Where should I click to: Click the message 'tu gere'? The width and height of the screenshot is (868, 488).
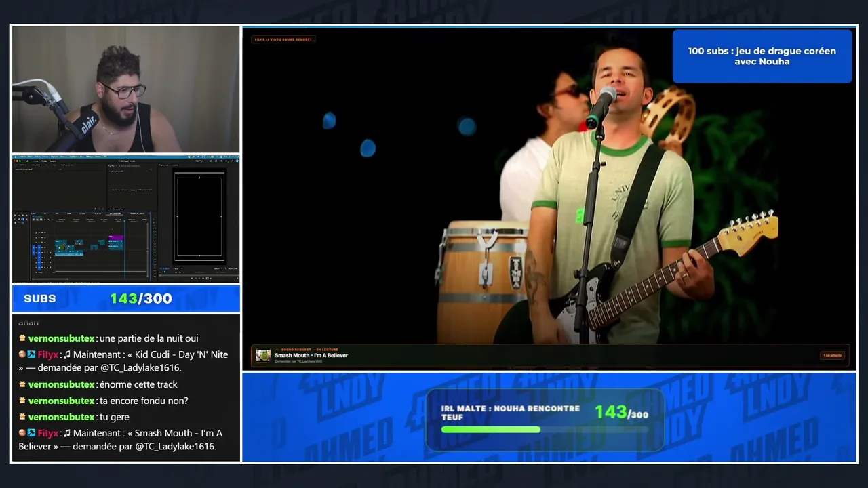tap(115, 417)
